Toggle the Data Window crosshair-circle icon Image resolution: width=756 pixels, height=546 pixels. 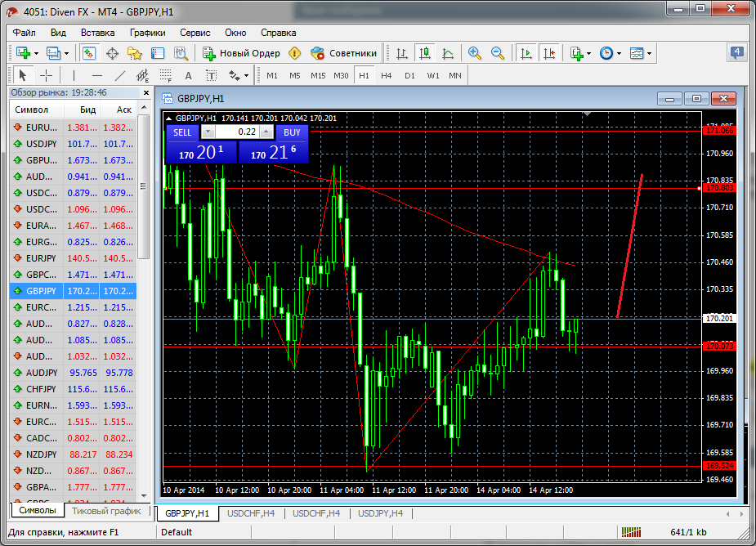[x=112, y=53]
